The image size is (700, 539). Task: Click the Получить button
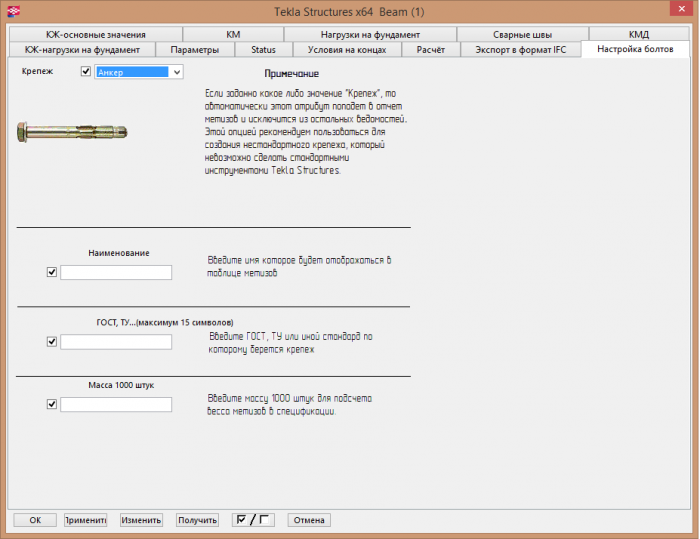[x=197, y=520]
